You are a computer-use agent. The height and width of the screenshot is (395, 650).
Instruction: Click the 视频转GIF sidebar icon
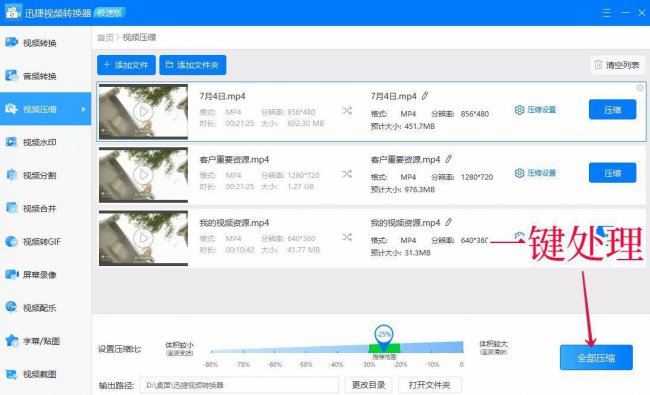coord(11,241)
